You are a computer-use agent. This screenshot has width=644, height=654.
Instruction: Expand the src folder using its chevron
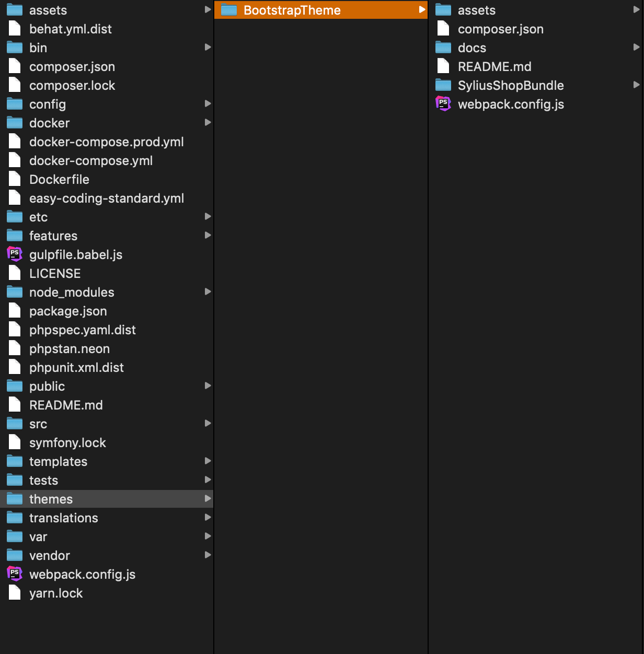tap(208, 423)
